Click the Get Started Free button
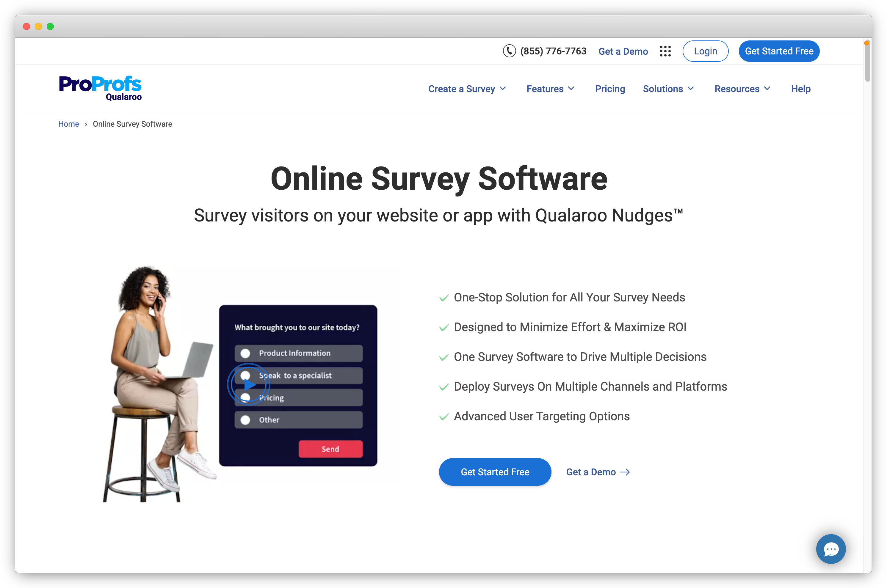This screenshot has width=887, height=588. click(x=495, y=472)
